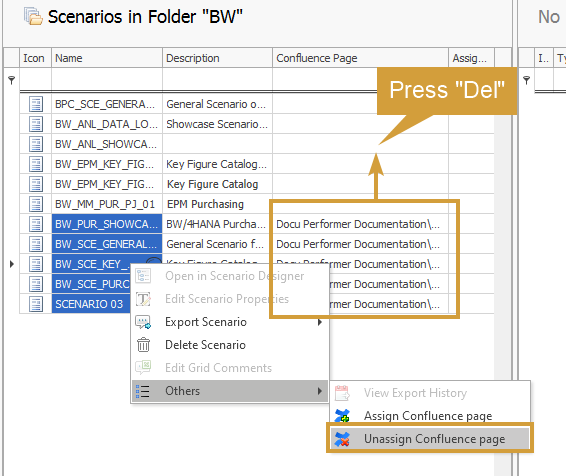Click the BW_SCE_GENERAL... row scenario icon
This screenshot has width=566, height=476.
[36, 244]
